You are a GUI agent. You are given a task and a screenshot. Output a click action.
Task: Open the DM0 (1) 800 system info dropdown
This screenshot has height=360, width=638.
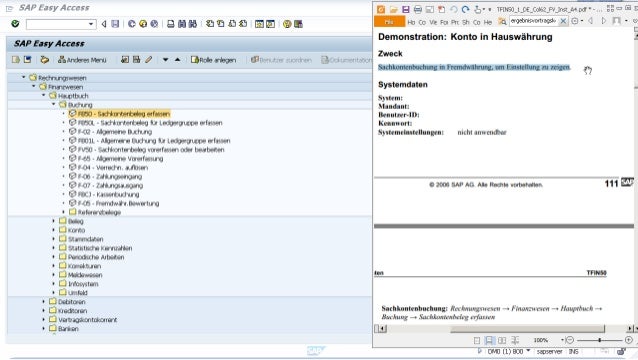(529, 351)
